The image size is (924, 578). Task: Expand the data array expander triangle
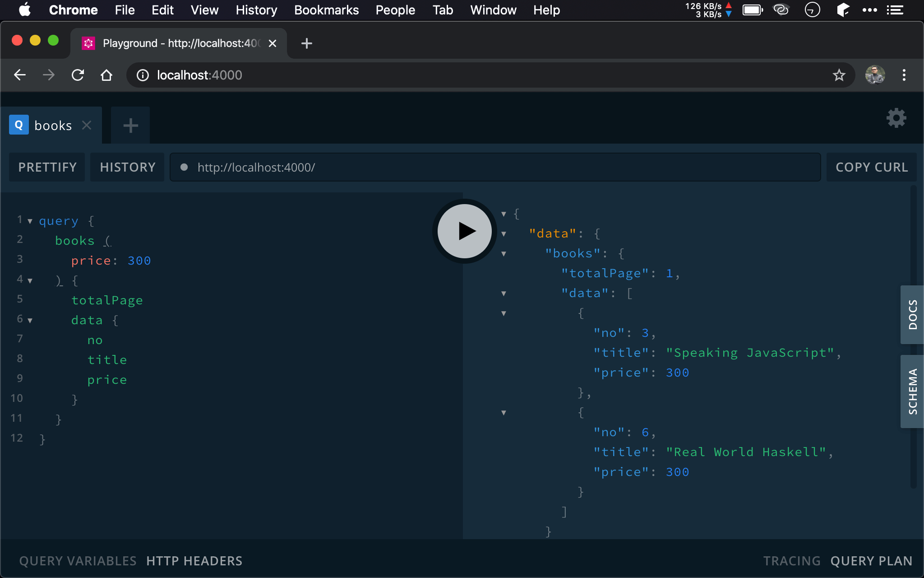point(504,293)
